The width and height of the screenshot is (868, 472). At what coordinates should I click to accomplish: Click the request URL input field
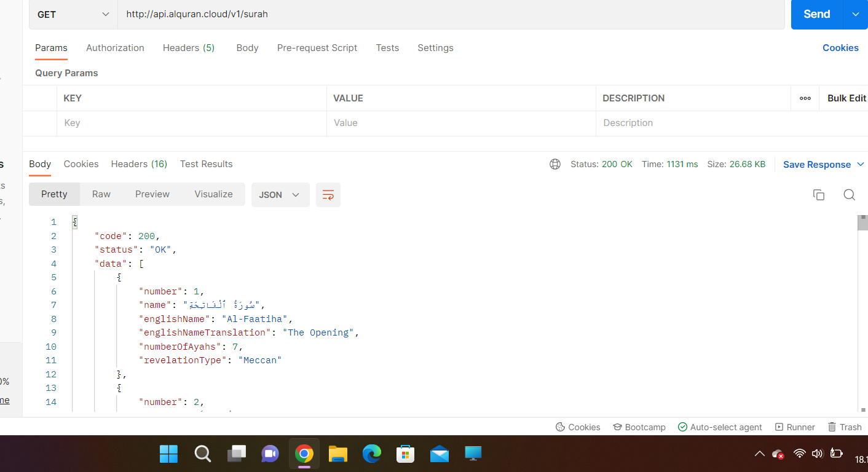coord(369,14)
